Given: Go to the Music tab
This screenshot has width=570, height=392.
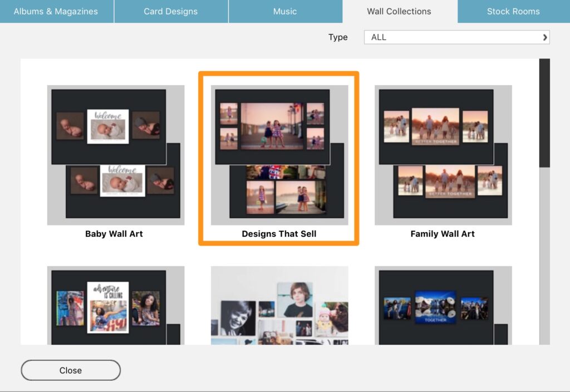Looking at the screenshot, I should pos(286,11).
